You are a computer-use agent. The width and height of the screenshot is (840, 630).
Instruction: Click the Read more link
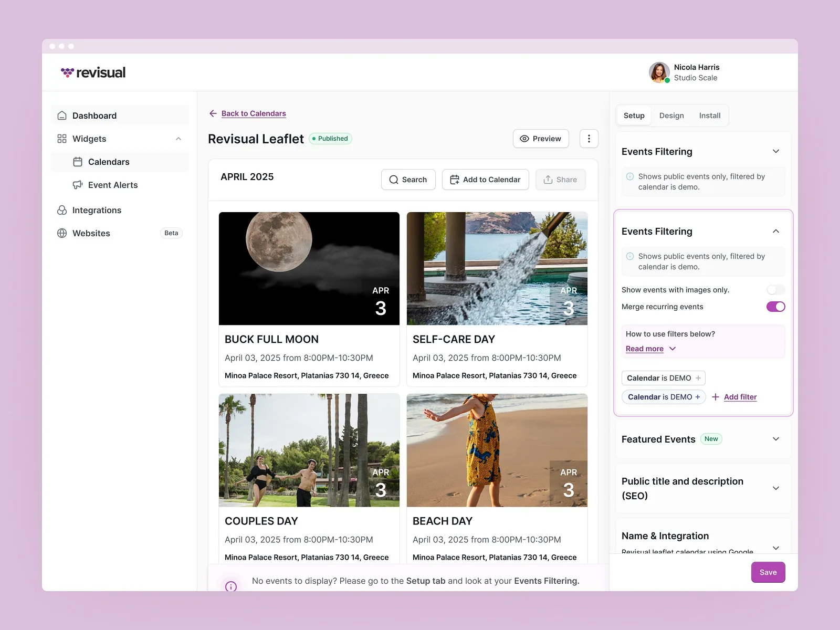coord(645,349)
